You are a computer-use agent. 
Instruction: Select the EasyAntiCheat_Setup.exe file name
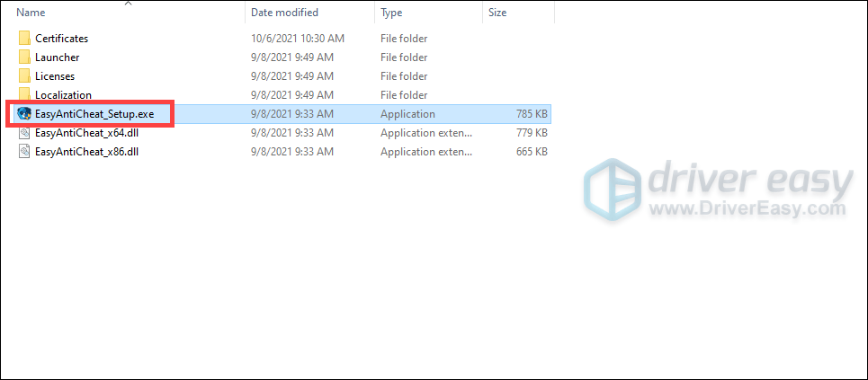tap(94, 114)
